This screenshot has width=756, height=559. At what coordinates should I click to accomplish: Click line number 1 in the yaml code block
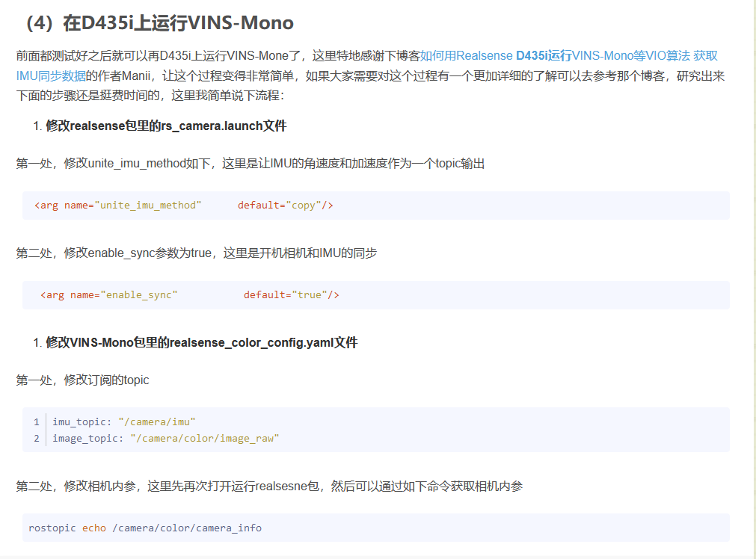pyautogui.click(x=36, y=421)
